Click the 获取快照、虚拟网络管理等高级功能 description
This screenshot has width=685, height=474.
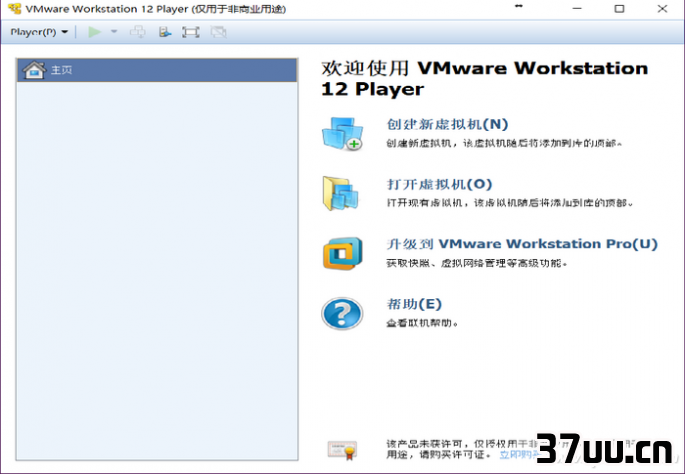point(477,263)
